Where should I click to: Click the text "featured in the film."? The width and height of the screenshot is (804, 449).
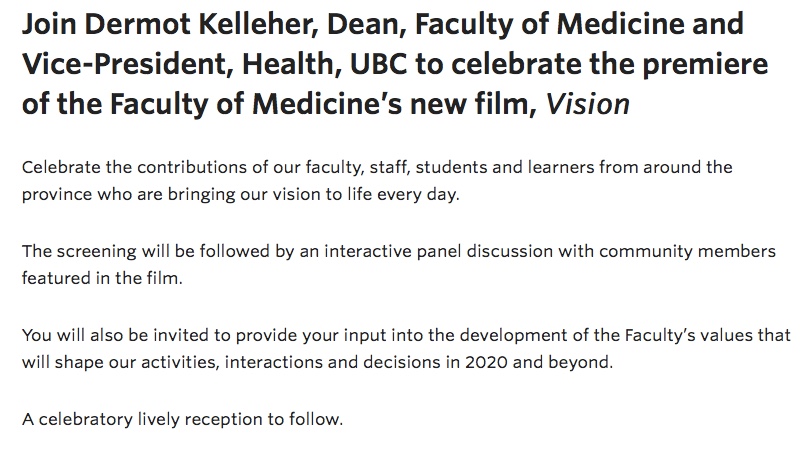102,279
